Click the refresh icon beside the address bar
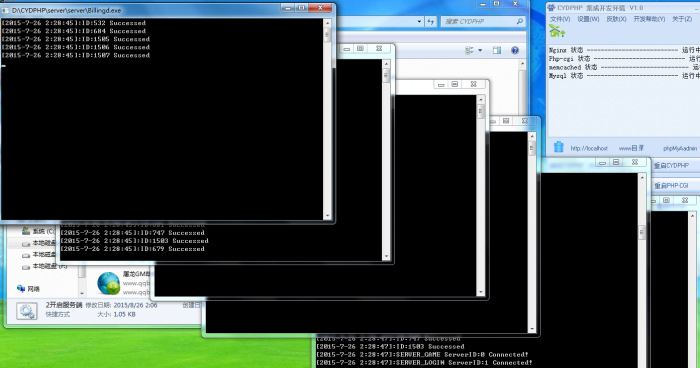This screenshot has height=368, width=700. click(x=430, y=21)
